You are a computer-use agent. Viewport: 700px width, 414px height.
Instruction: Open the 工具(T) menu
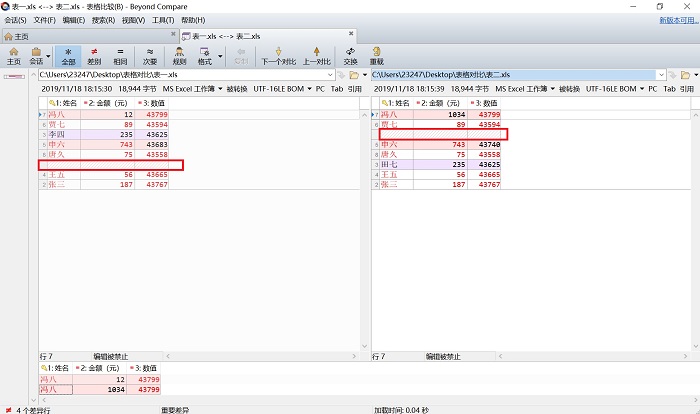(163, 20)
